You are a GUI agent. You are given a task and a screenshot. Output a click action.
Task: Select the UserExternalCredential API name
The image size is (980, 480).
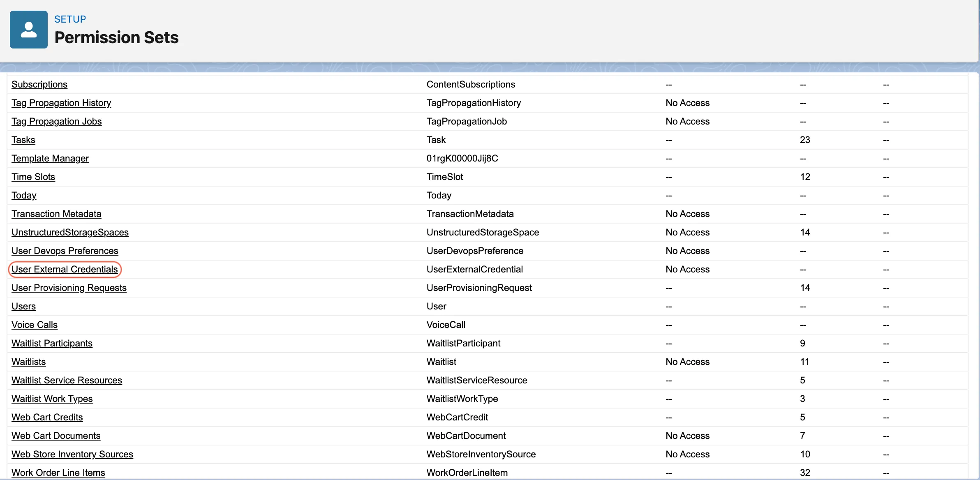pos(474,269)
